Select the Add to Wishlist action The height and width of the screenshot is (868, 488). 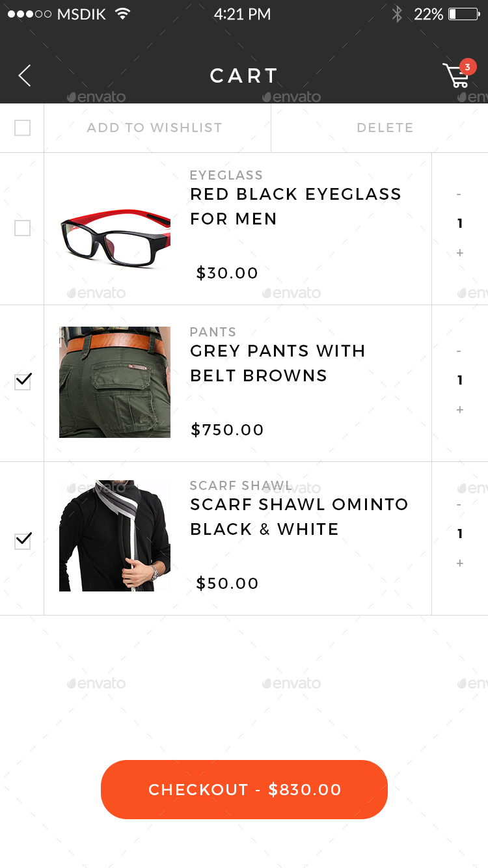pyautogui.click(x=155, y=128)
